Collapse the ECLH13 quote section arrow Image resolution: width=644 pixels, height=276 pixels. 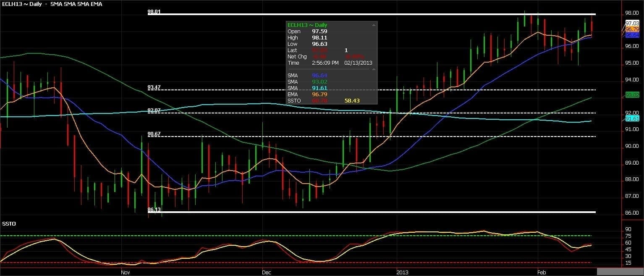pyautogui.click(x=373, y=26)
